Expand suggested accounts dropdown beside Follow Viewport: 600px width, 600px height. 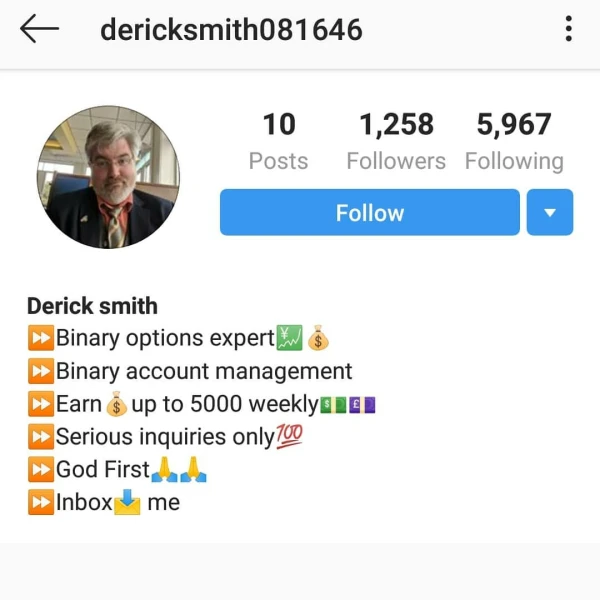(x=550, y=212)
